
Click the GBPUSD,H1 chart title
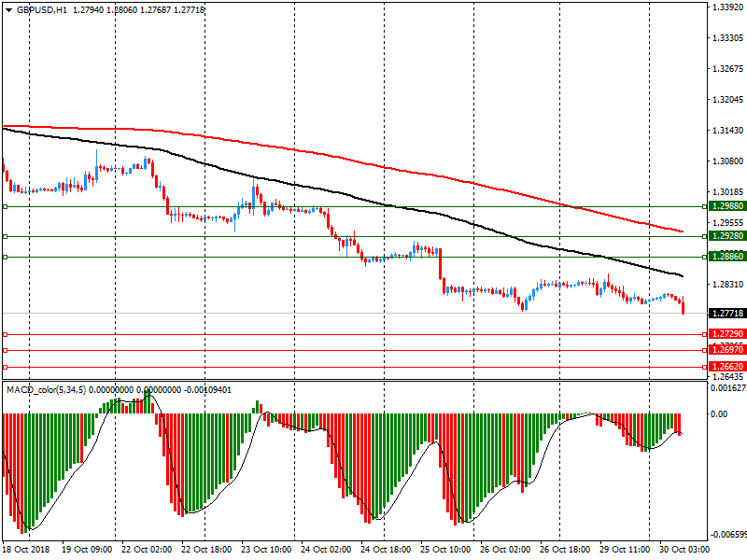(41, 9)
